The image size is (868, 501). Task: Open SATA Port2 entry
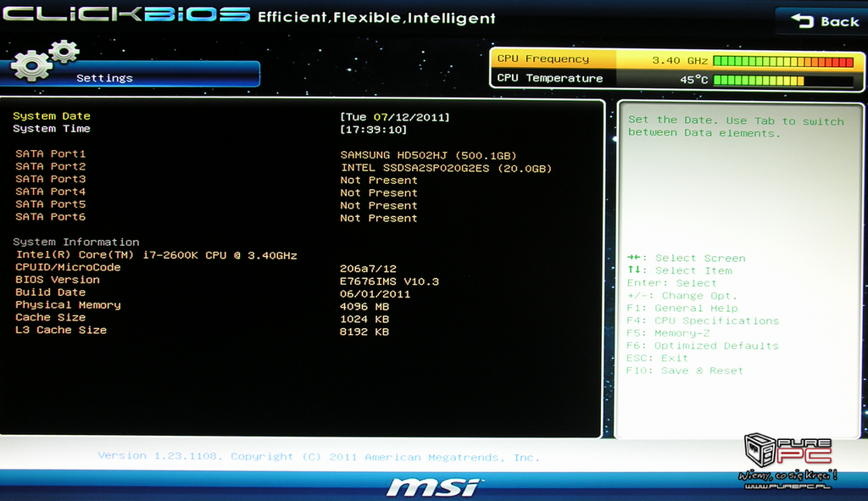tap(50, 166)
